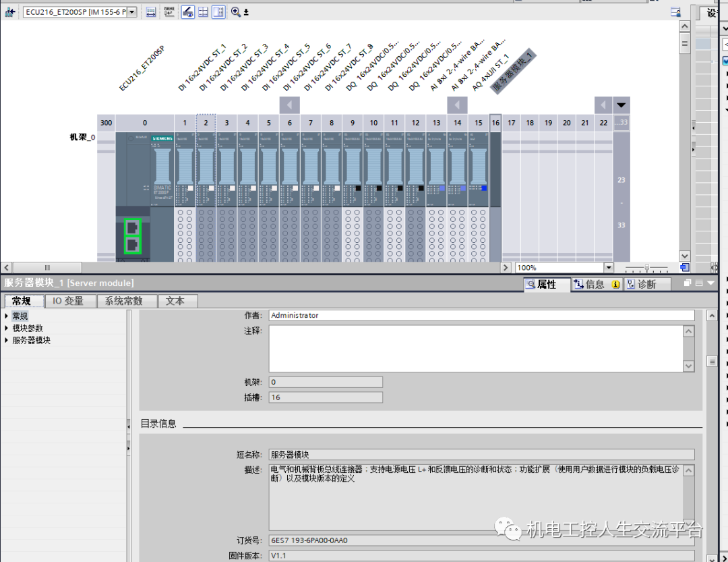Click the lower green PROFINET port
This screenshot has height=562, width=728.
coord(132,245)
